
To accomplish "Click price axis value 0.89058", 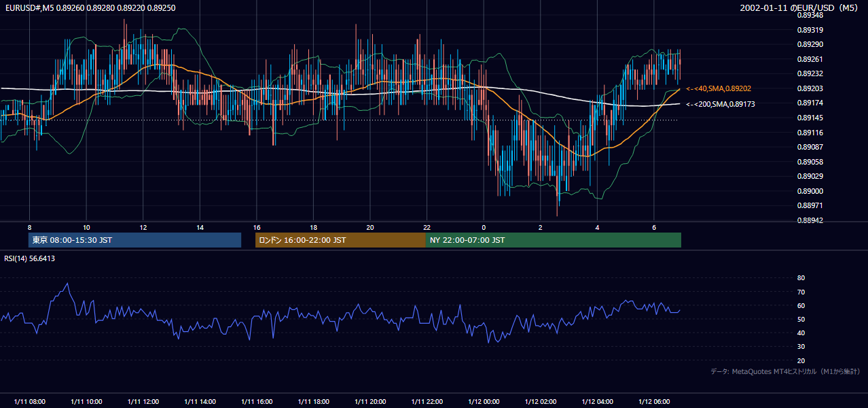I will point(810,162).
